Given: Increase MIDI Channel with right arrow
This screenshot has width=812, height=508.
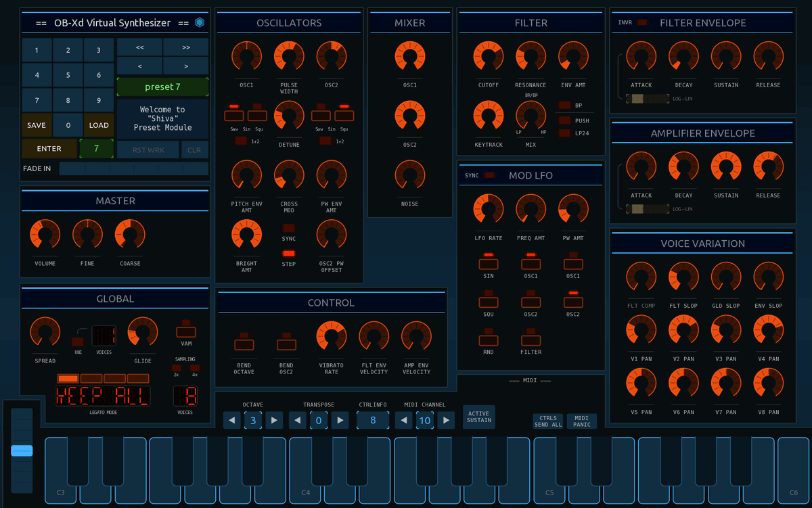Looking at the screenshot, I should 446,421.
